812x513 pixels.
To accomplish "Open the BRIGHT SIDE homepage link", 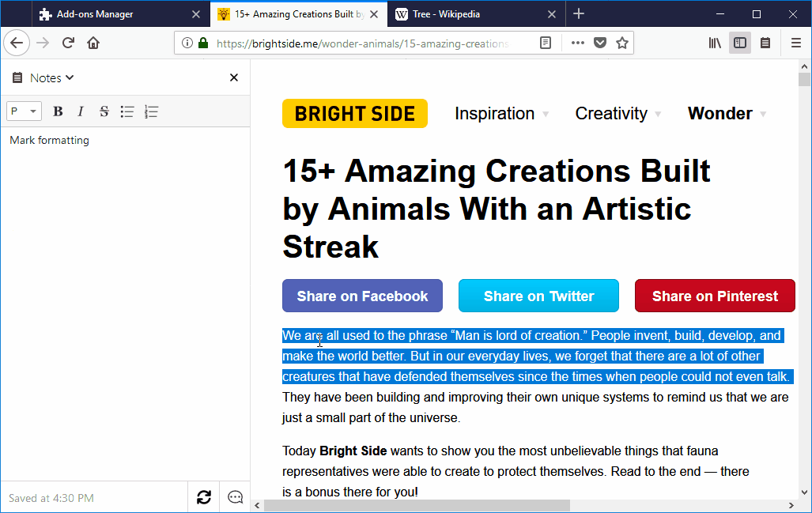I will [354, 113].
